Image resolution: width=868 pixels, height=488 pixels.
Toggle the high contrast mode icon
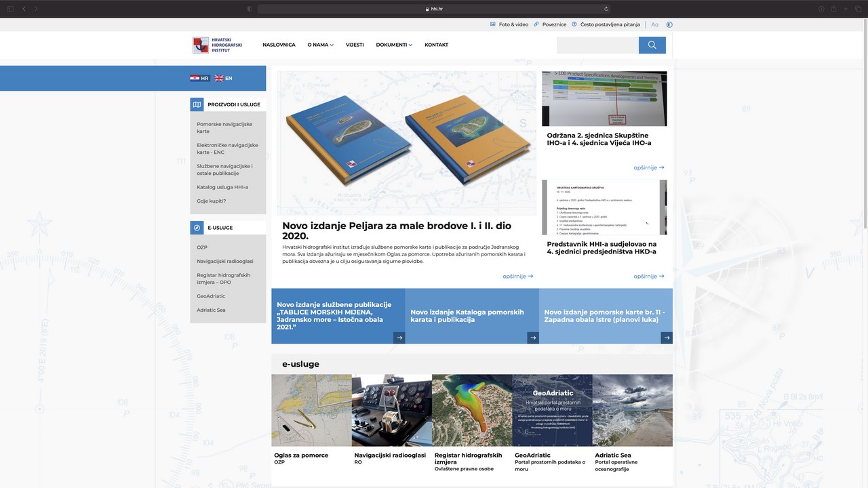pyautogui.click(x=669, y=24)
